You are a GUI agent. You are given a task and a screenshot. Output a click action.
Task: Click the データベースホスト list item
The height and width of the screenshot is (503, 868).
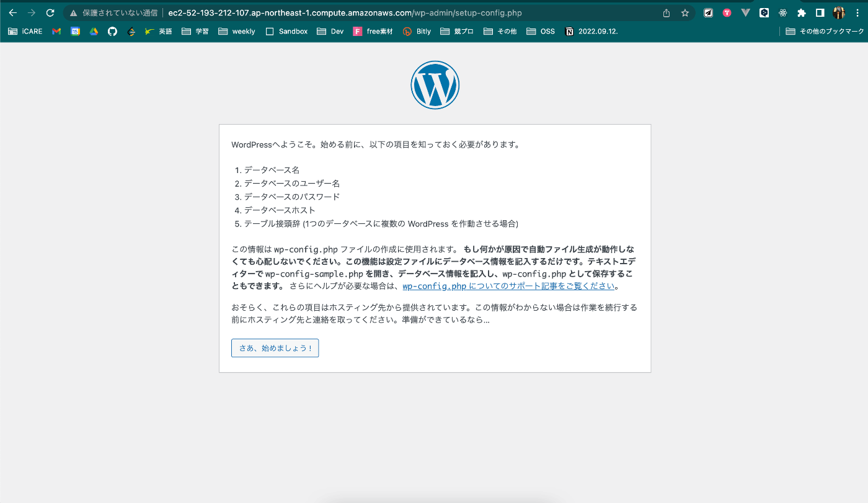coord(280,210)
